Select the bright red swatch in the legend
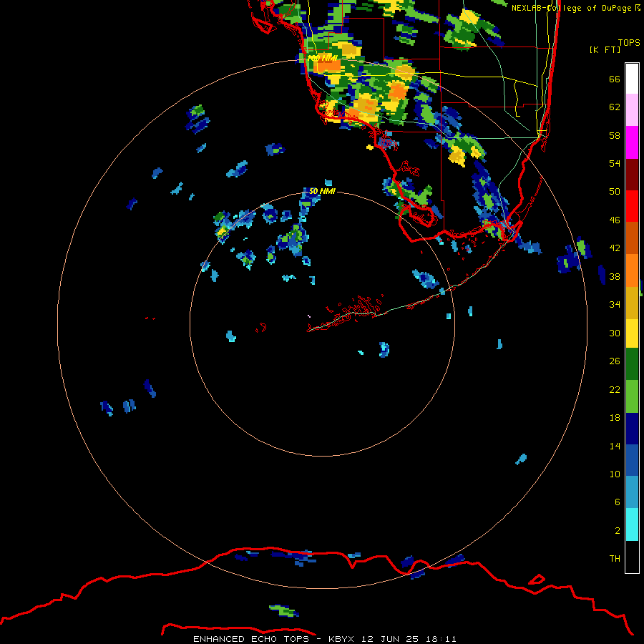 632,206
